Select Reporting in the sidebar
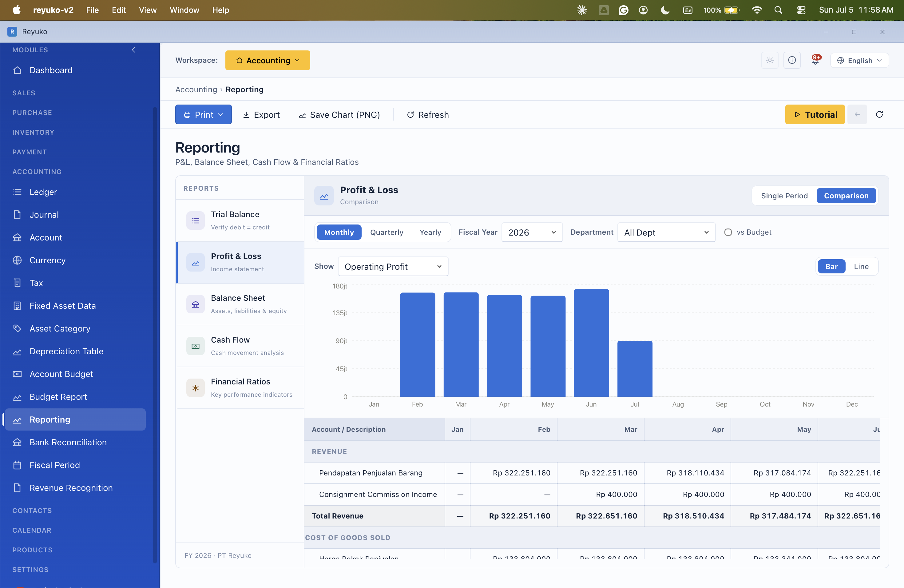 75,420
